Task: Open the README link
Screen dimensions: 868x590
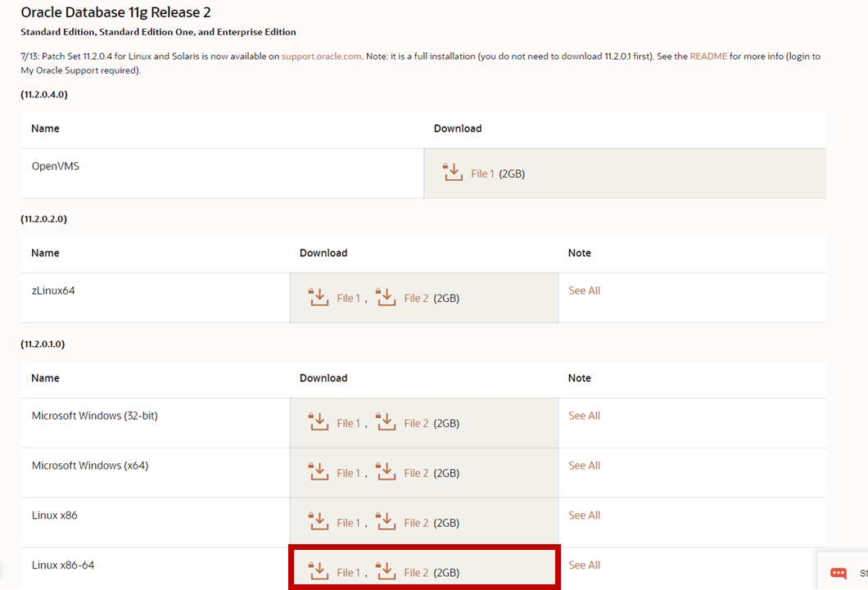Action: [708, 56]
